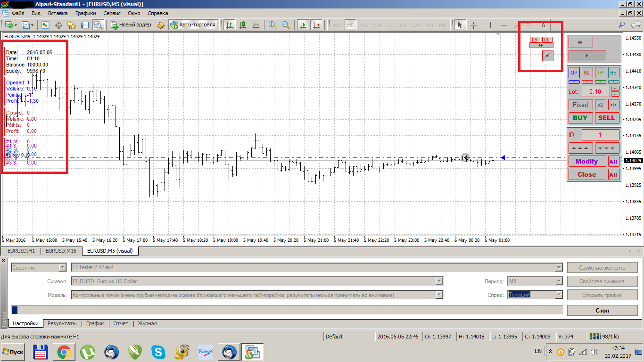Click the Modify button
The image size is (644, 362).
[x=586, y=161]
